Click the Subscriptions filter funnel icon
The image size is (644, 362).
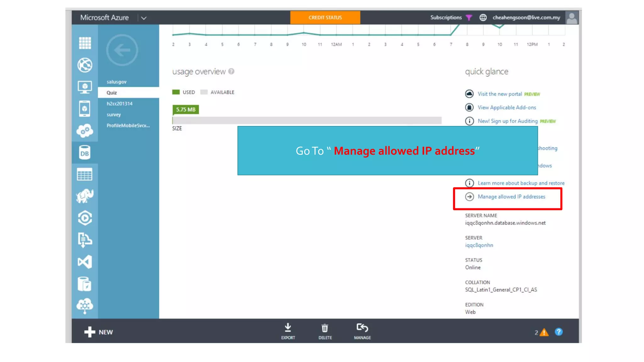pos(469,18)
